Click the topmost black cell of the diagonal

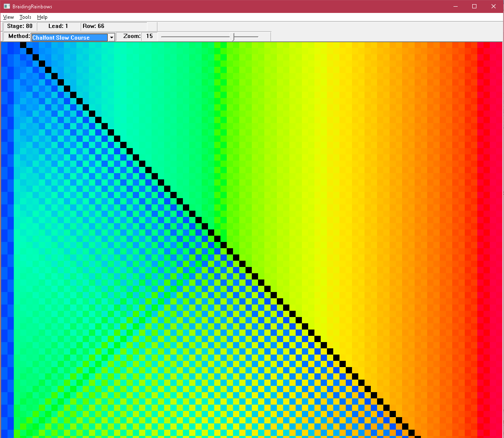tap(23, 45)
